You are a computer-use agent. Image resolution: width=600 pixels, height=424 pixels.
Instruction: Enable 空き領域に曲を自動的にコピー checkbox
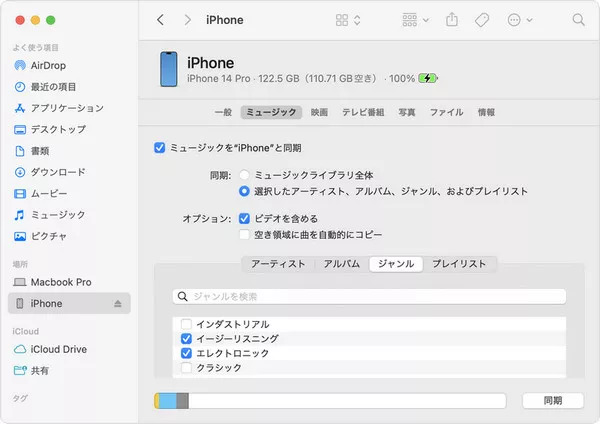(244, 234)
